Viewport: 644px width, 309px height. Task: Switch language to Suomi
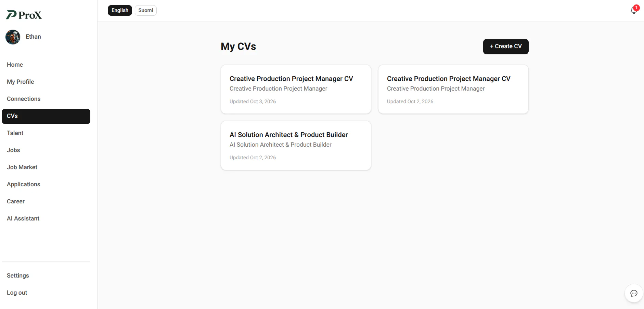tap(146, 10)
